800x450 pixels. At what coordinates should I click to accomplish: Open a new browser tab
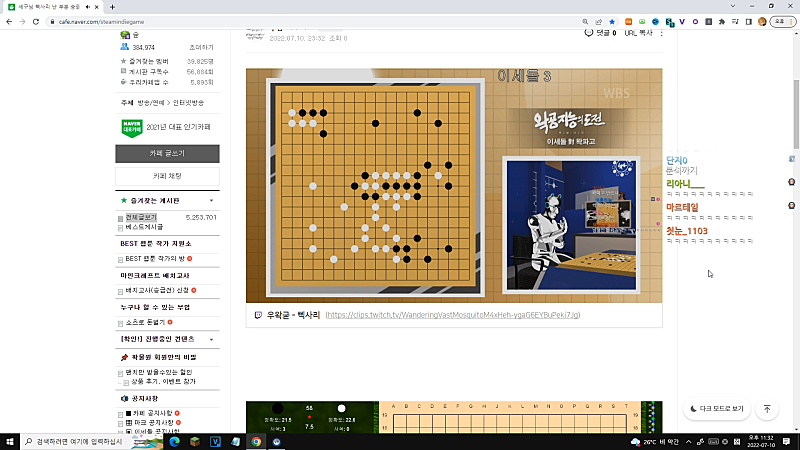click(112, 7)
